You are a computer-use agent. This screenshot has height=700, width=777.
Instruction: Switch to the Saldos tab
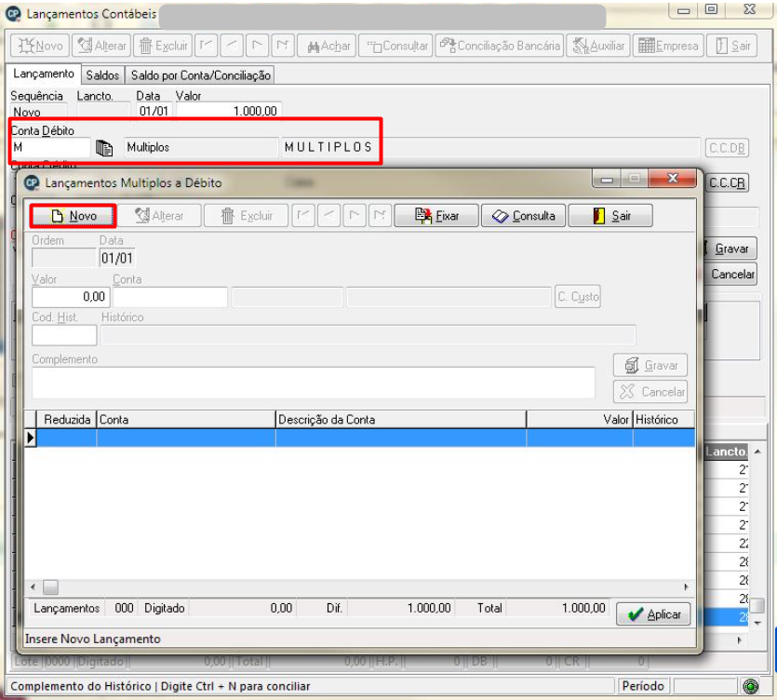point(102,75)
